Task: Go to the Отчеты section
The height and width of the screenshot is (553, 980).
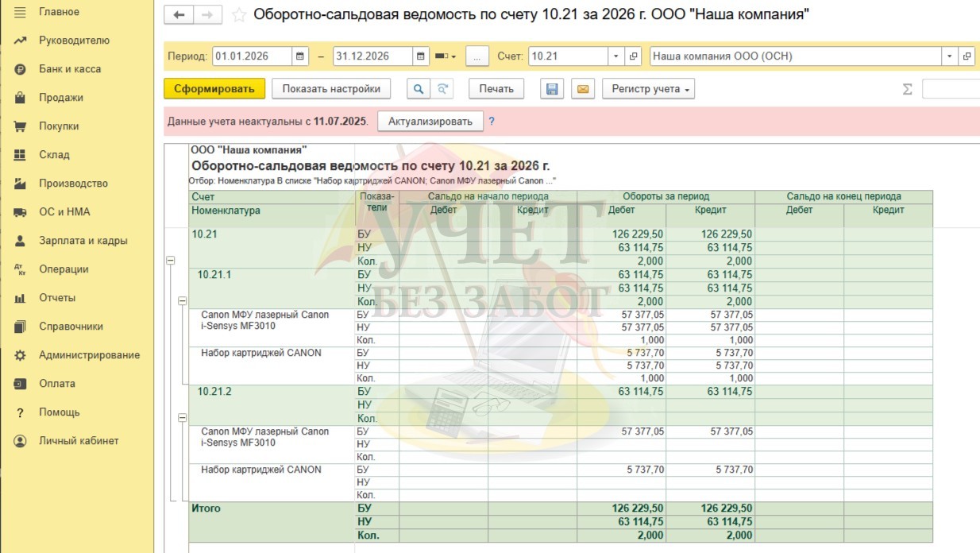Action: click(57, 298)
